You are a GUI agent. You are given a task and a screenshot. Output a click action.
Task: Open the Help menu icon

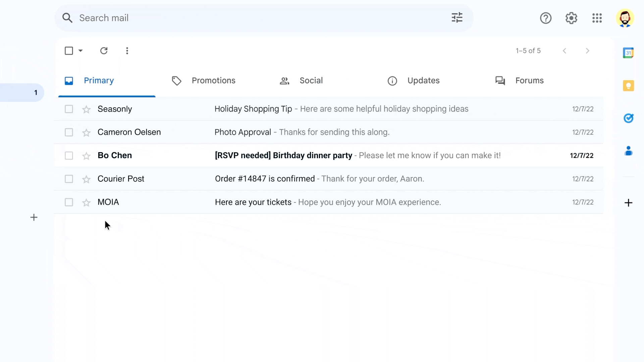tap(546, 18)
